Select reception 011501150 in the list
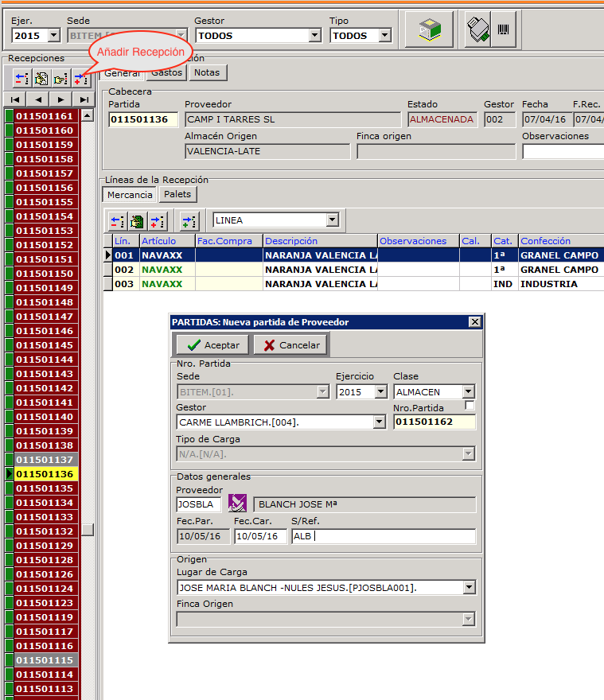Viewport: 604px width, 700px height. (x=45, y=274)
